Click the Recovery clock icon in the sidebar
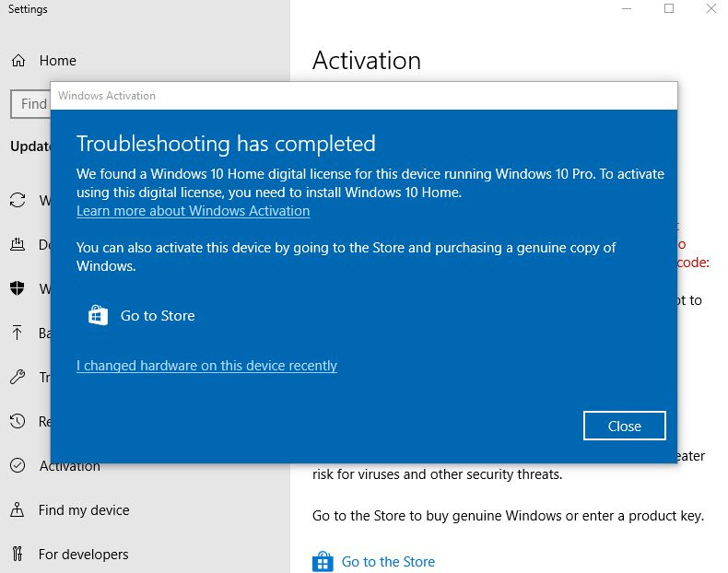The image size is (728, 573). coord(18,422)
